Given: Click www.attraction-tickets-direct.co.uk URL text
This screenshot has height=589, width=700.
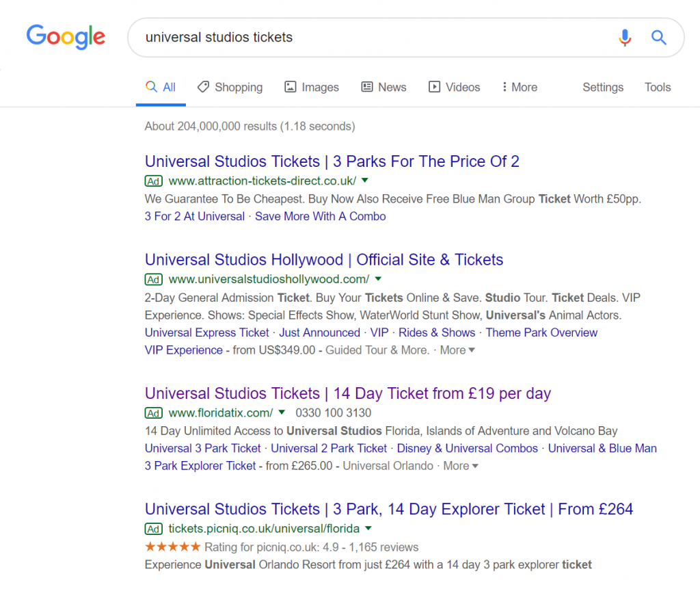Looking at the screenshot, I should [262, 181].
